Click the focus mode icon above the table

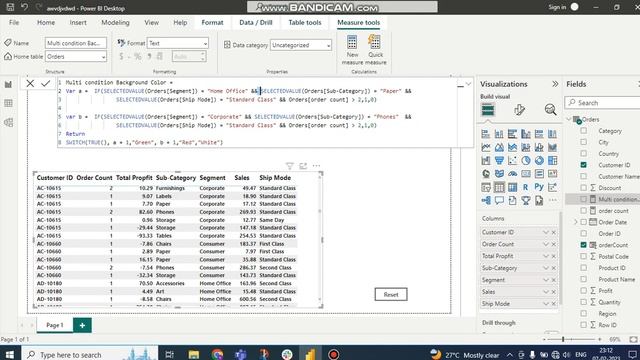point(303,166)
